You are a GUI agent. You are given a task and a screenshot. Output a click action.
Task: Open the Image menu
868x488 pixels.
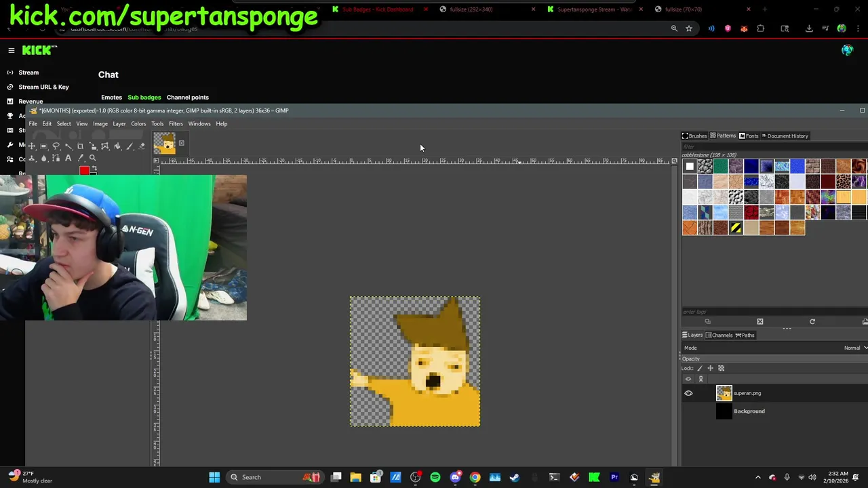pyautogui.click(x=100, y=123)
